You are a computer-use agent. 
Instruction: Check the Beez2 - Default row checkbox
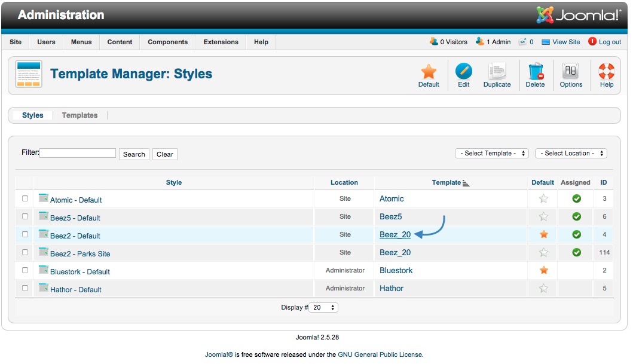click(x=25, y=234)
